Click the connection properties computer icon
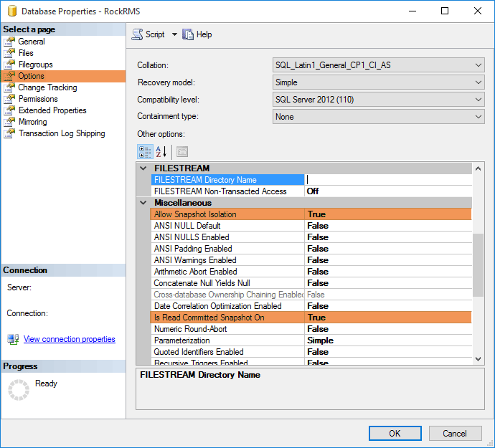This screenshot has width=495, height=448. [x=13, y=339]
